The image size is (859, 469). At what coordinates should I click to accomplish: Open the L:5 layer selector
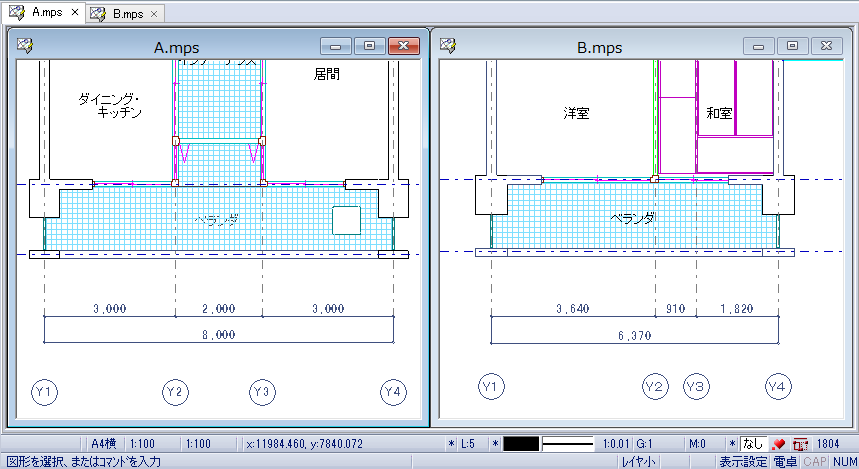click(467, 444)
